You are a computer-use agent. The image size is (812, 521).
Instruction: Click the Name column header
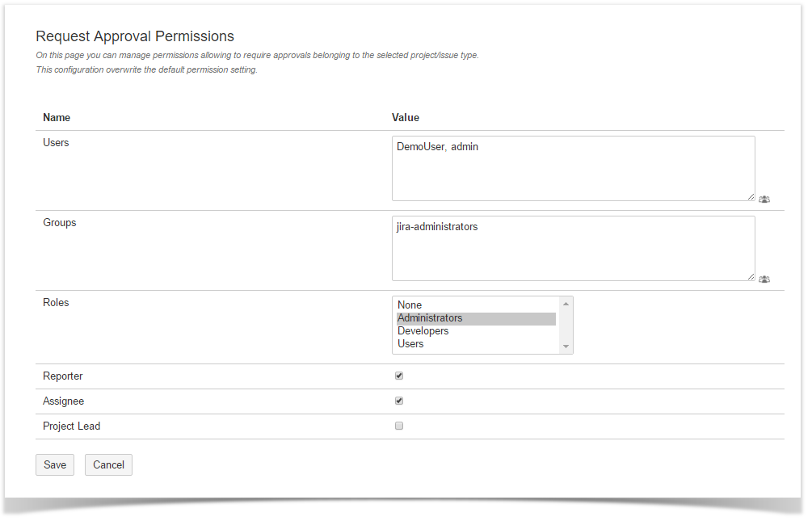(57, 118)
